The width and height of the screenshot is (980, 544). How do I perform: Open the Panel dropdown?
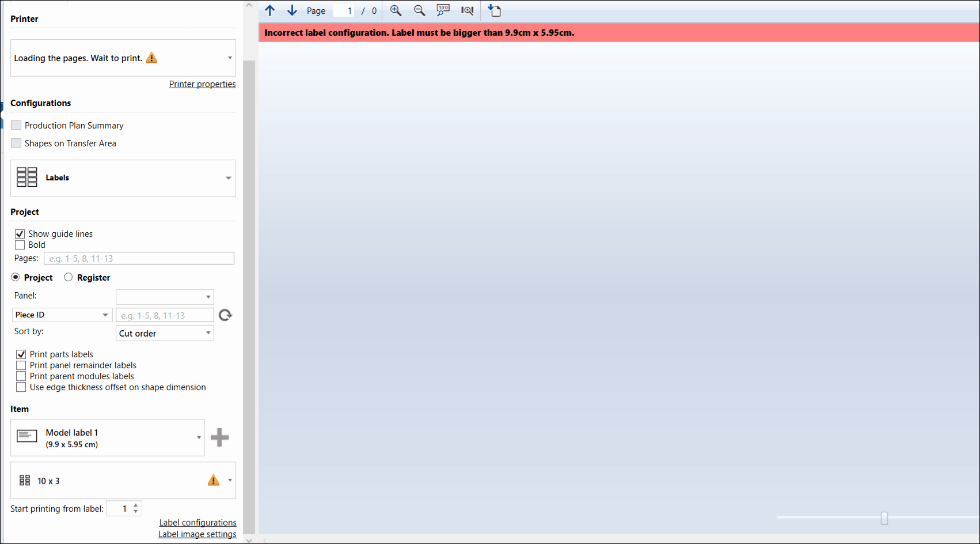click(165, 297)
